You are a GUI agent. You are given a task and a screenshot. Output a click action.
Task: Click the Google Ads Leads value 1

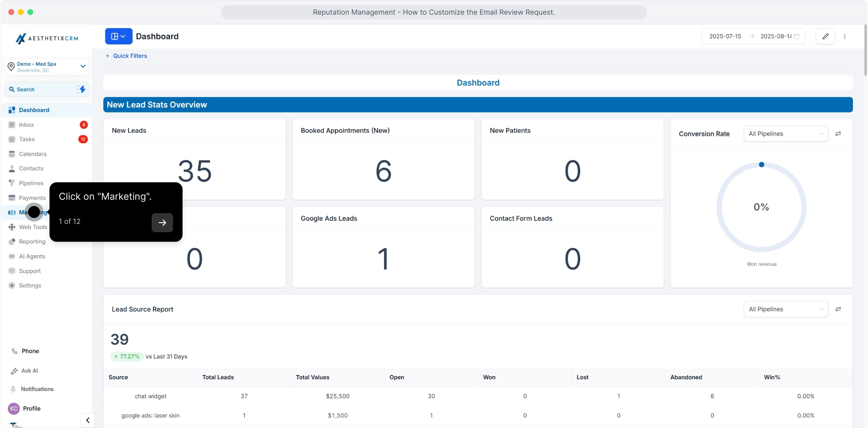pyautogui.click(x=383, y=259)
